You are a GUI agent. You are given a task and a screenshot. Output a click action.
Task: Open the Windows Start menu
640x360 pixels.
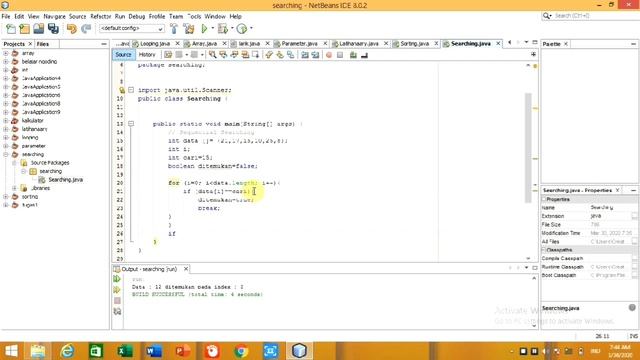[x=11, y=351]
